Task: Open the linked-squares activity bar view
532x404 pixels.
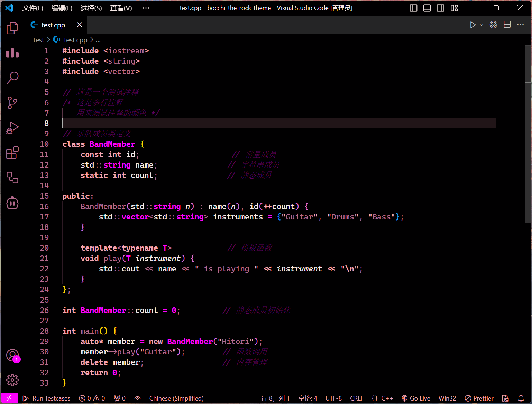Action: [12, 178]
